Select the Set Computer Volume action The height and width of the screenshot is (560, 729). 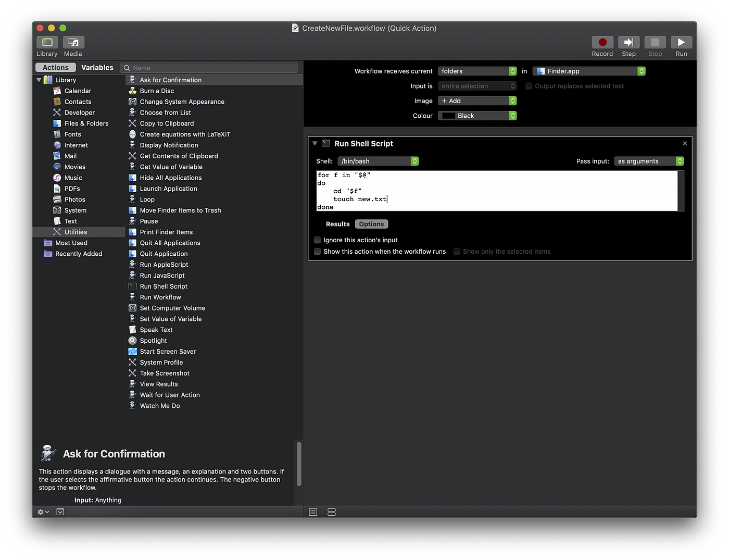coord(214,308)
